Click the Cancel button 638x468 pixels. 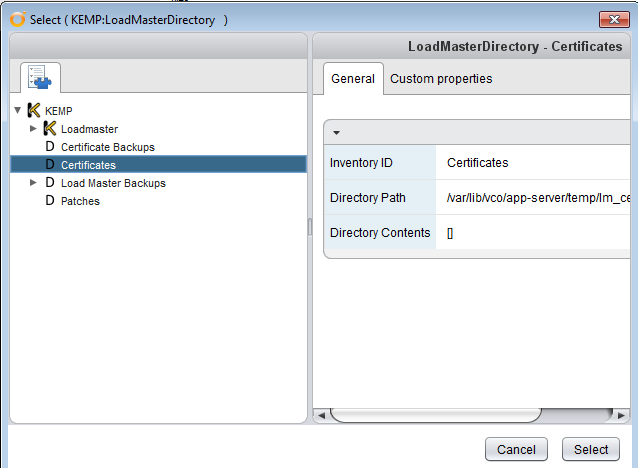[x=516, y=449]
